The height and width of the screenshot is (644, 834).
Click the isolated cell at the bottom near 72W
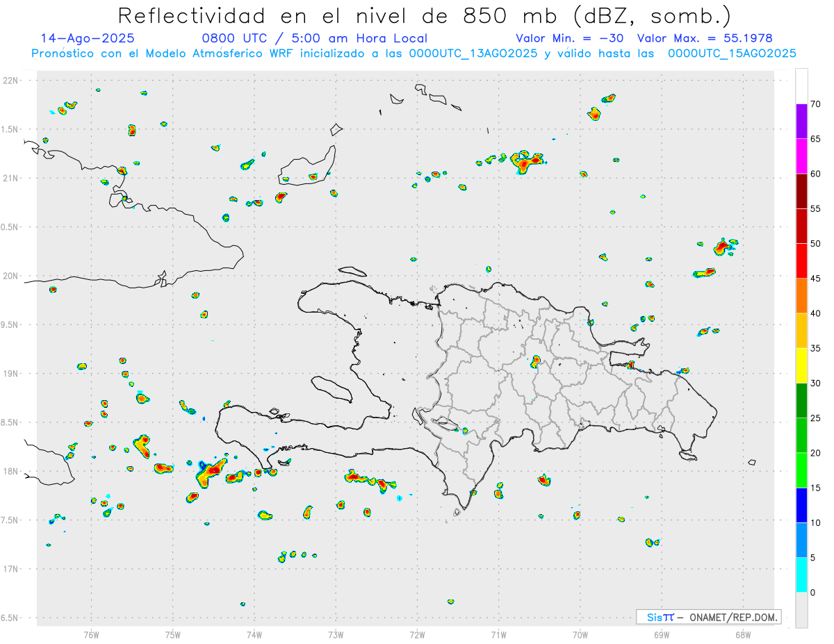coord(450,602)
